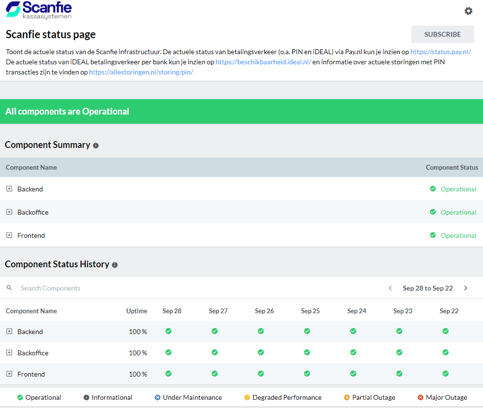This screenshot has width=483, height=408.
Task: Go to previous date range arrow
Action: pyautogui.click(x=390, y=288)
